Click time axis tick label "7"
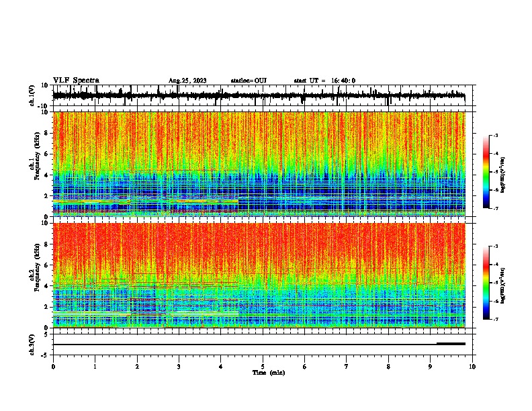 click(x=347, y=367)
